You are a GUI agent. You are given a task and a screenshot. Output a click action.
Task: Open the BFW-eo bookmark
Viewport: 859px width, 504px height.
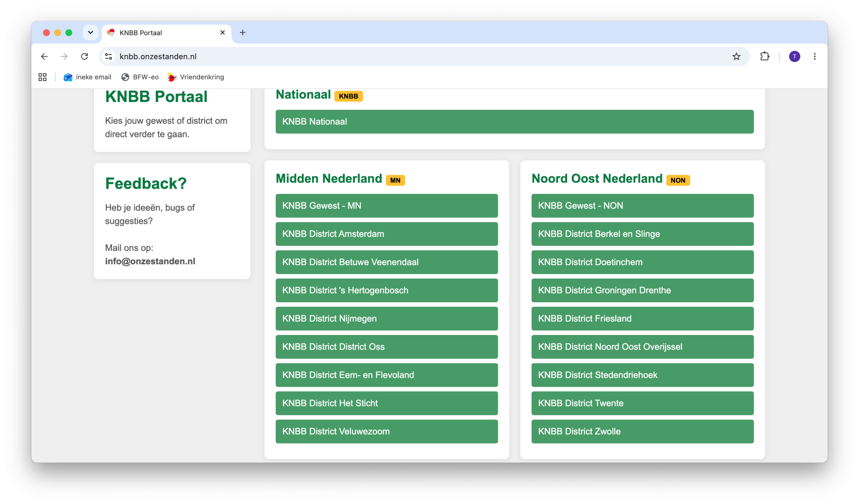point(140,77)
